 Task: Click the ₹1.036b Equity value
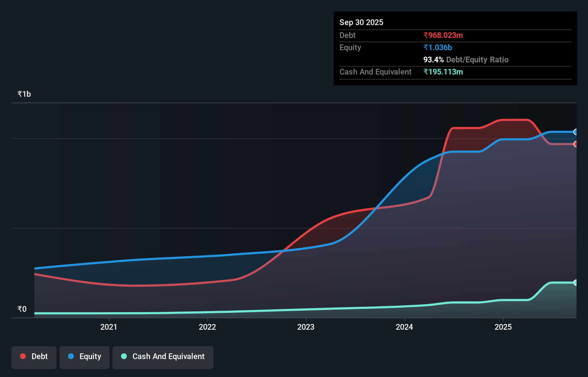click(x=437, y=47)
